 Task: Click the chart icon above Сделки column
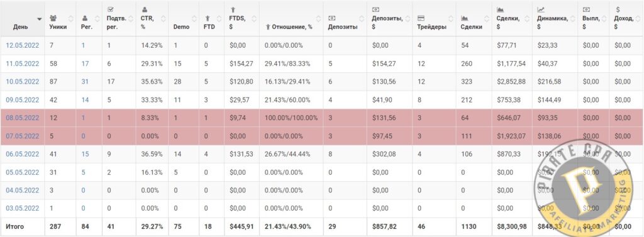[x=465, y=18]
